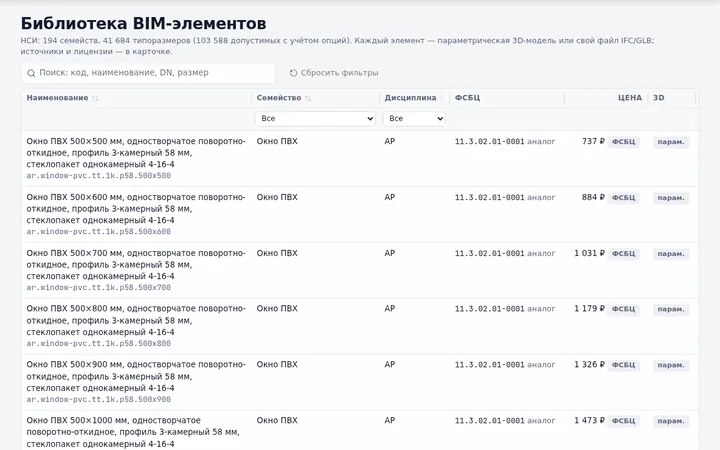Click парам. badge in 500×800 row
Viewport: 720px width, 450px height.
(671, 309)
